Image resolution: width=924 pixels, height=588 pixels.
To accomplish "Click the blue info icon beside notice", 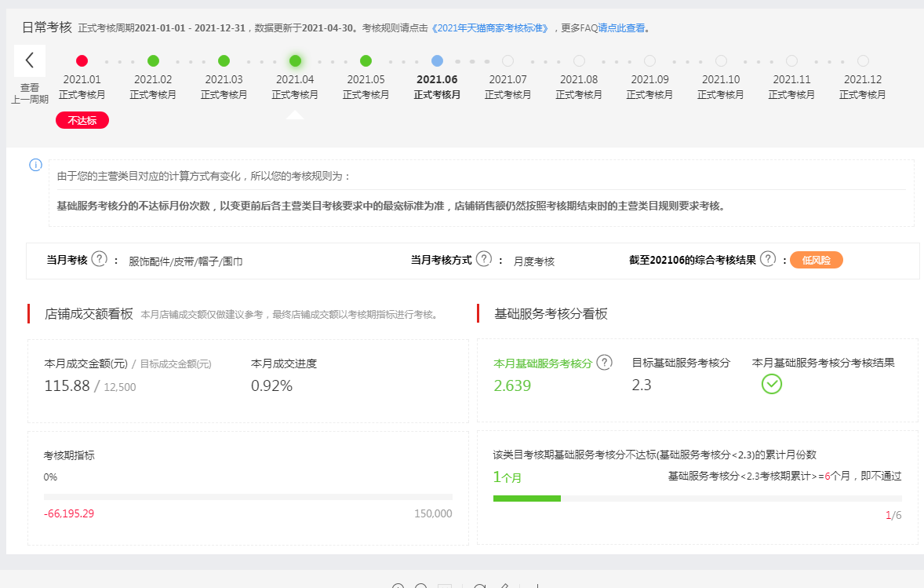I will (35, 165).
